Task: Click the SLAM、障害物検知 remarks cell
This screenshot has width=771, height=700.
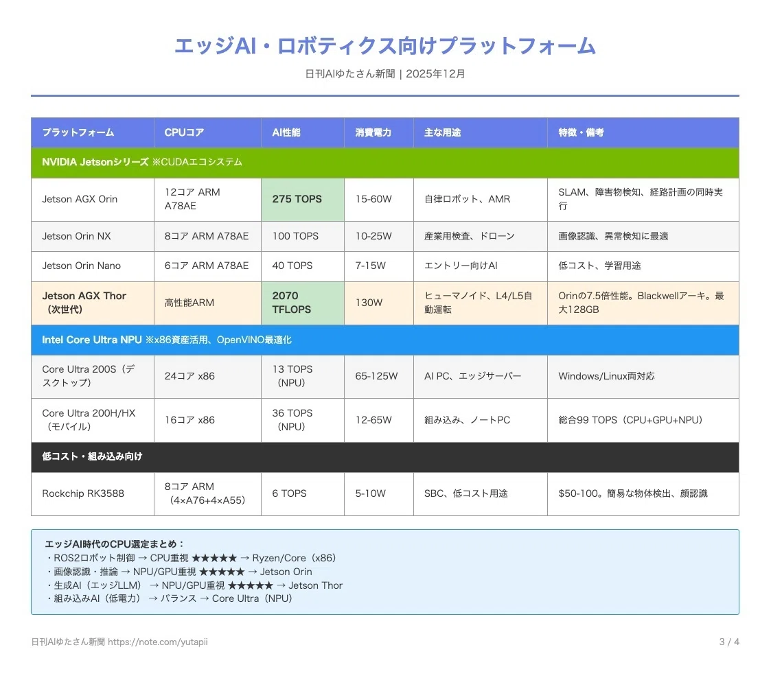Action: pyautogui.click(x=643, y=199)
